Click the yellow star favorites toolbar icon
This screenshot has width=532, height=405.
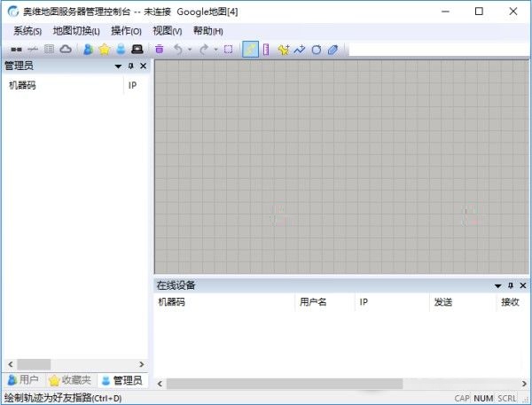click(x=105, y=50)
